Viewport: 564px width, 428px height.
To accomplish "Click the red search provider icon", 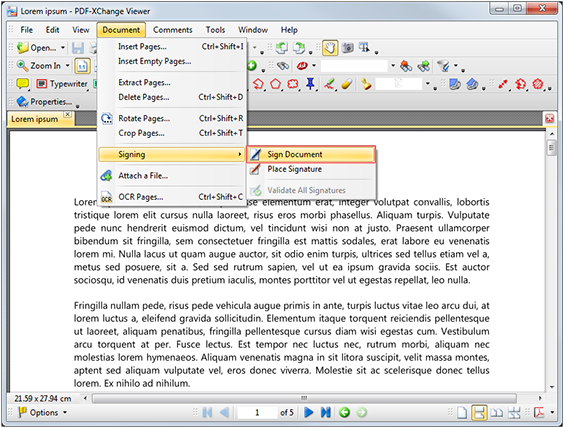I will (x=302, y=65).
